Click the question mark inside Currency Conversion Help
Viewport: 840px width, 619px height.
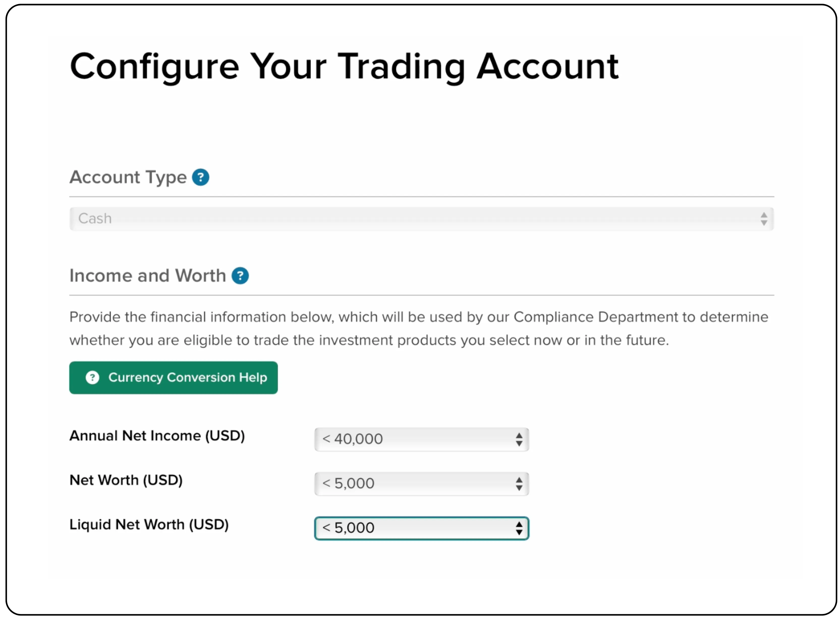point(93,378)
